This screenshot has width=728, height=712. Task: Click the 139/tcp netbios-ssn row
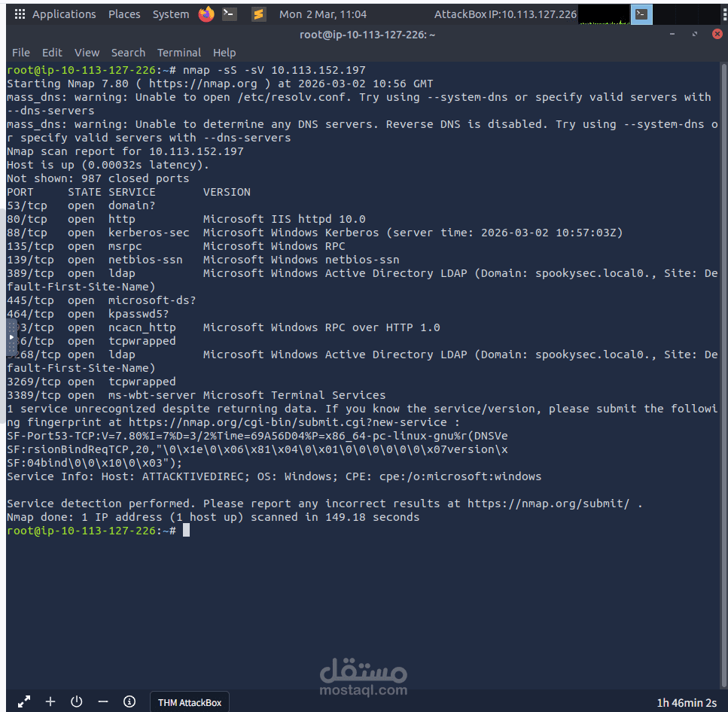pyautogui.click(x=203, y=260)
